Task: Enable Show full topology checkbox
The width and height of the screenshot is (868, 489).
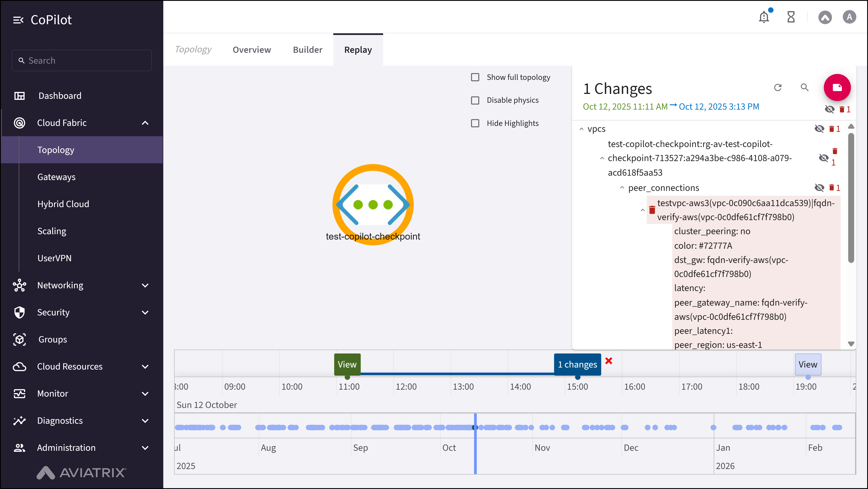Action: [475, 77]
